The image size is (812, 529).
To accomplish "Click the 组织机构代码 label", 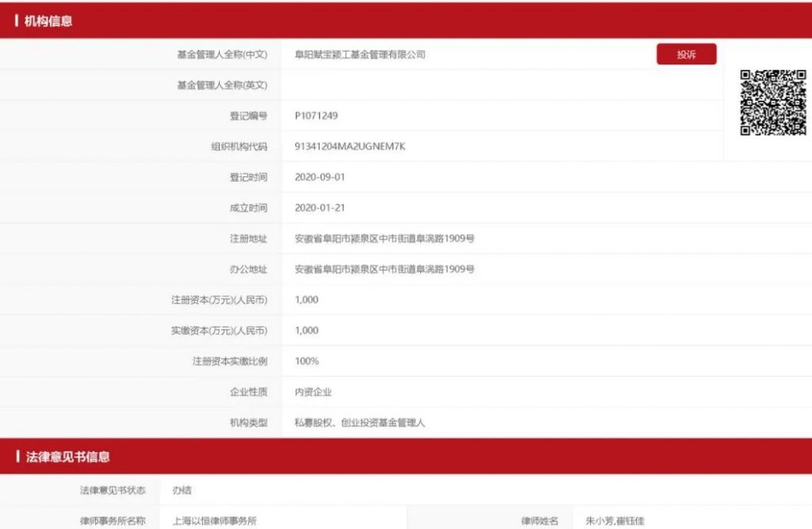I will pos(239,147).
